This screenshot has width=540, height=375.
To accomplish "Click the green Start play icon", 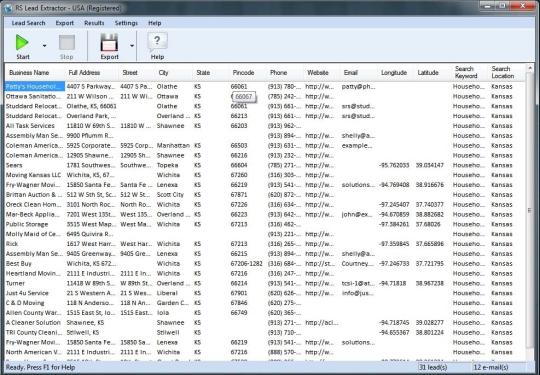I will [x=22, y=43].
